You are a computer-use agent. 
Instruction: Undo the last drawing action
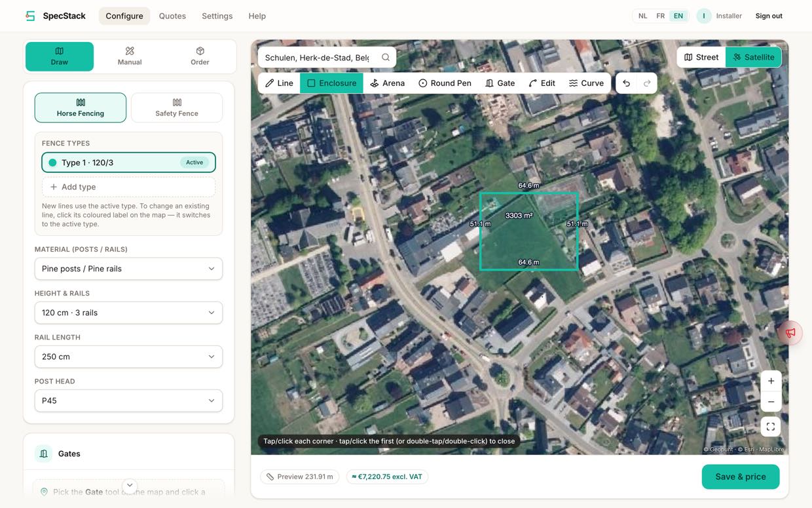click(x=626, y=83)
